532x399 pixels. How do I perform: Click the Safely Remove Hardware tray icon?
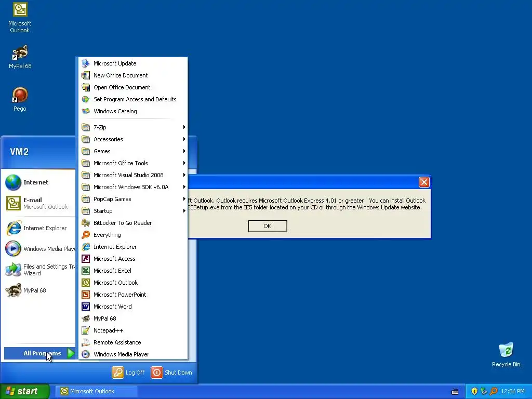(x=484, y=391)
